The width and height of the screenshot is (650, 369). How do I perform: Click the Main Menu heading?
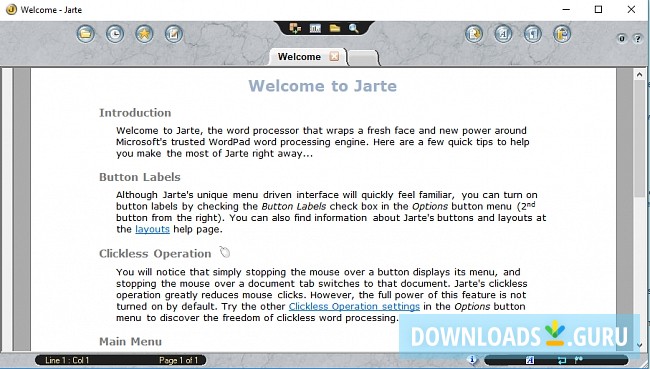(130, 342)
